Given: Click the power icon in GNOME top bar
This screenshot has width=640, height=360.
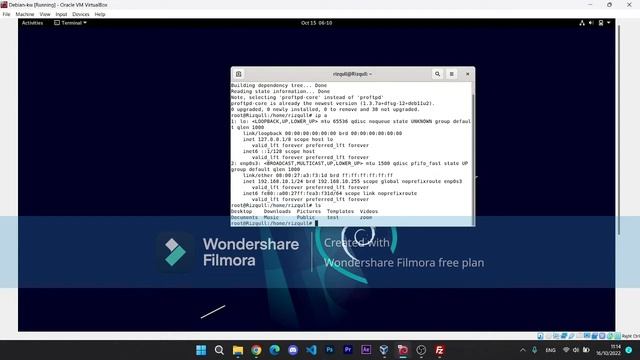Looking at the screenshot, I should tap(601, 23).
